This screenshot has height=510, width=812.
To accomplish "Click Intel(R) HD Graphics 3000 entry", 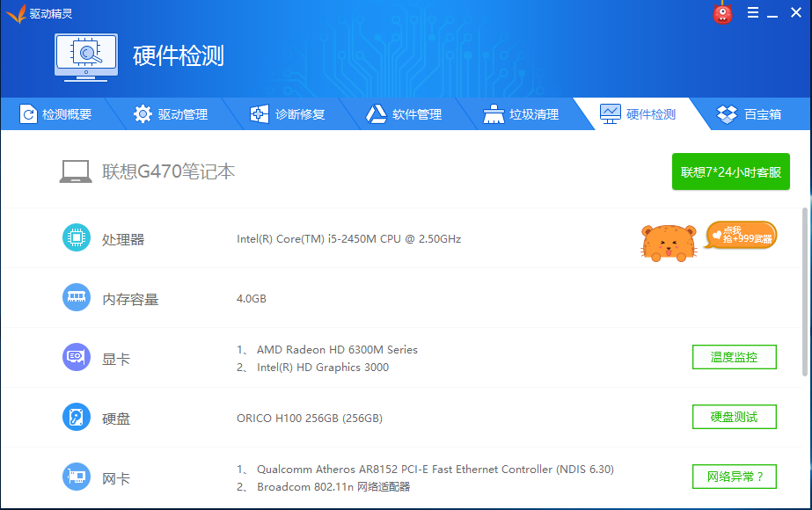I will 323,367.
